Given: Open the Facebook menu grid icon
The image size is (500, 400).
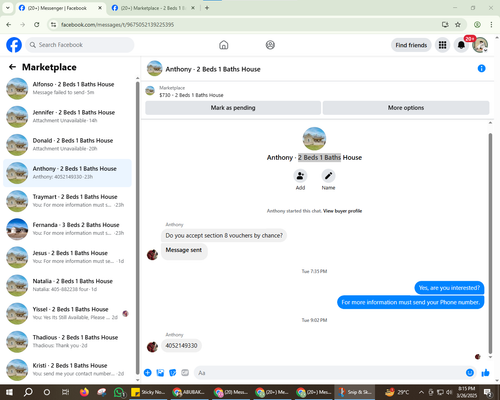Looking at the screenshot, I should click(442, 45).
